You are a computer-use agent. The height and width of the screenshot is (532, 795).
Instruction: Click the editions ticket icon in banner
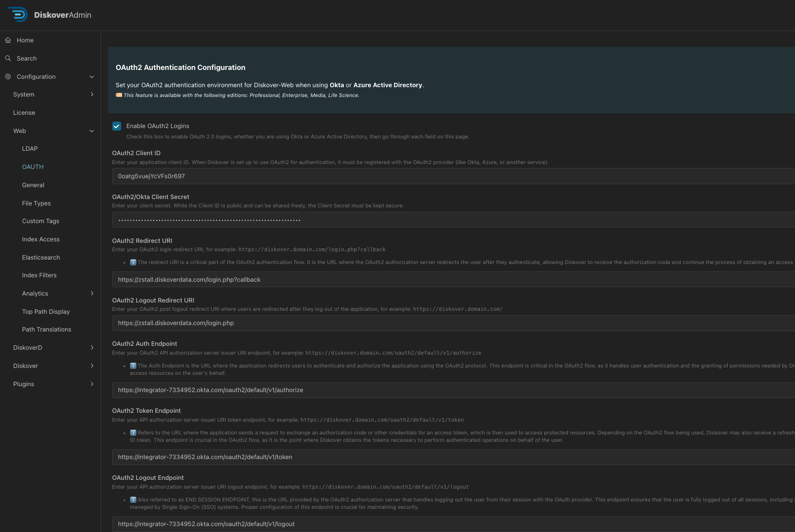point(119,95)
